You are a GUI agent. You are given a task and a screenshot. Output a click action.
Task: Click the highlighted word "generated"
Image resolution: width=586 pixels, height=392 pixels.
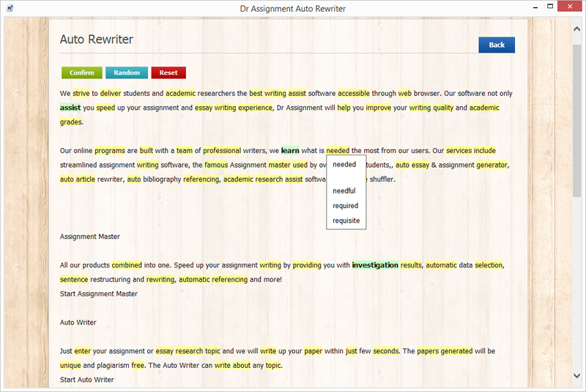coord(456,351)
